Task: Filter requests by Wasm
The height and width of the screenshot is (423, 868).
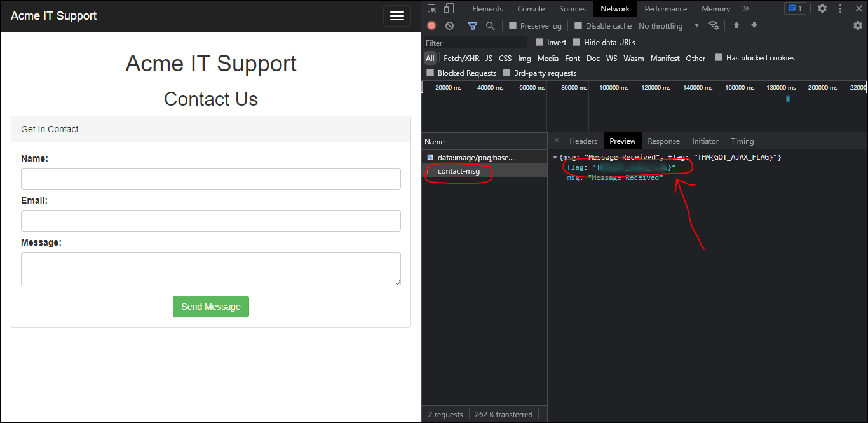Action: [x=634, y=58]
